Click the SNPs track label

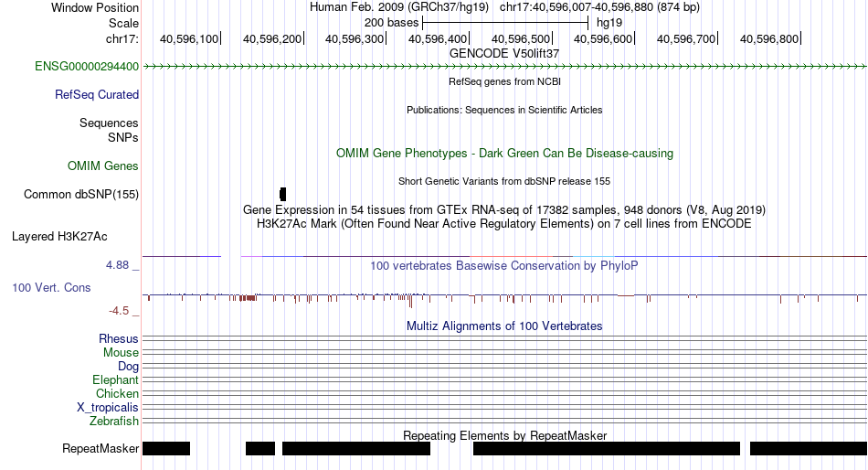coord(123,137)
